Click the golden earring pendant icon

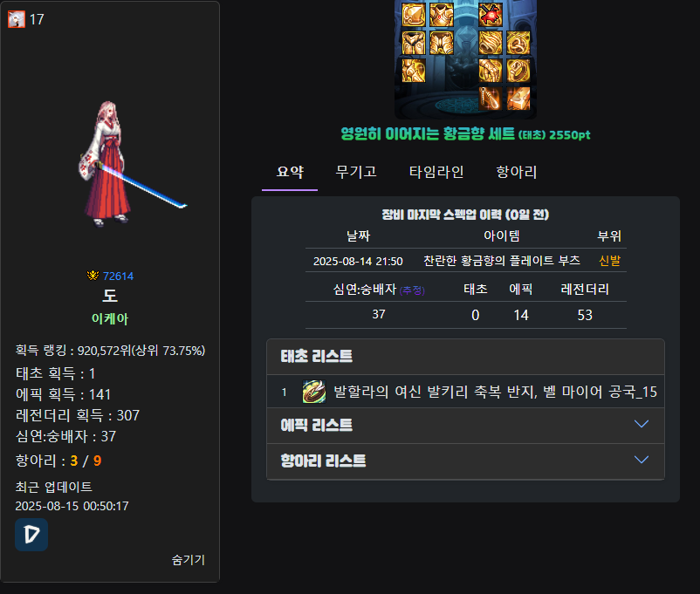click(491, 99)
